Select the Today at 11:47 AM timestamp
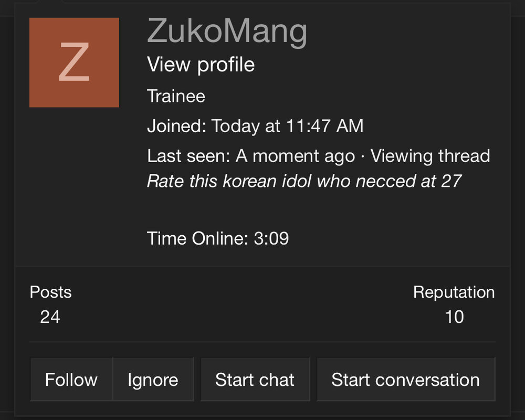 click(288, 127)
